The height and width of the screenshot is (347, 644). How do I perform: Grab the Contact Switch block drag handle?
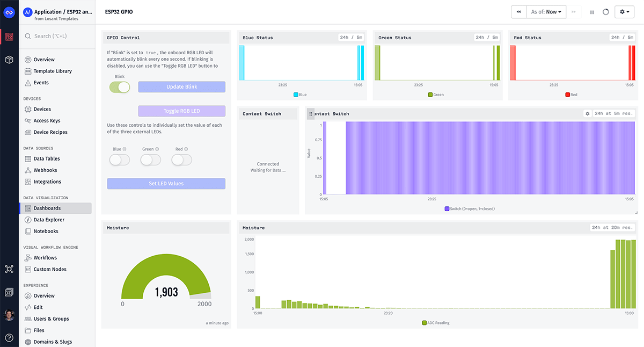[310, 114]
